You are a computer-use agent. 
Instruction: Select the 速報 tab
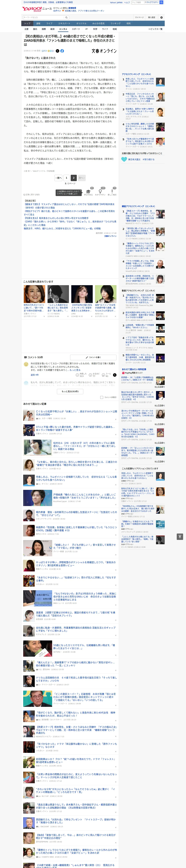pyautogui.click(x=38, y=24)
